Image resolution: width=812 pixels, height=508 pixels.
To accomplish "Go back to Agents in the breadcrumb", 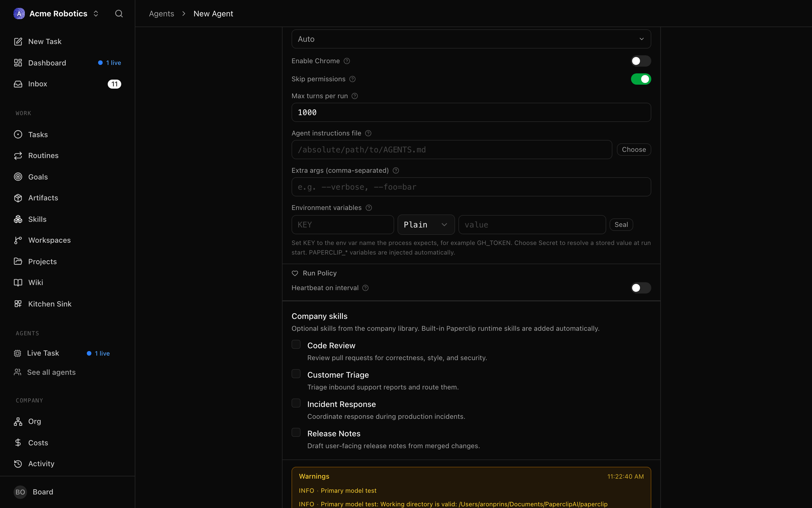I will pos(161,14).
